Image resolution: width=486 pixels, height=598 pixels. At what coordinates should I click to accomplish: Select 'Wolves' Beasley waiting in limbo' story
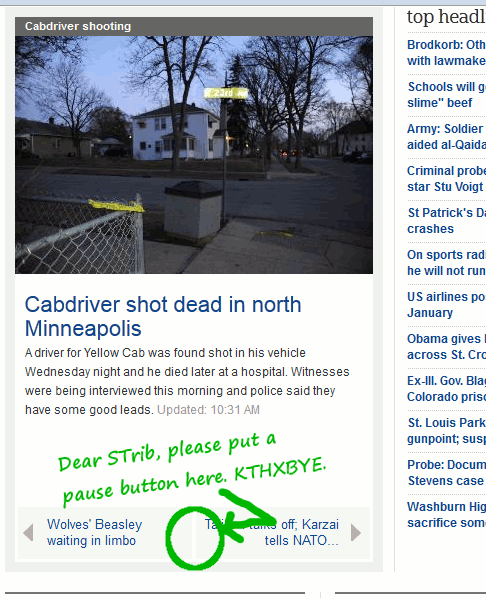(x=94, y=532)
